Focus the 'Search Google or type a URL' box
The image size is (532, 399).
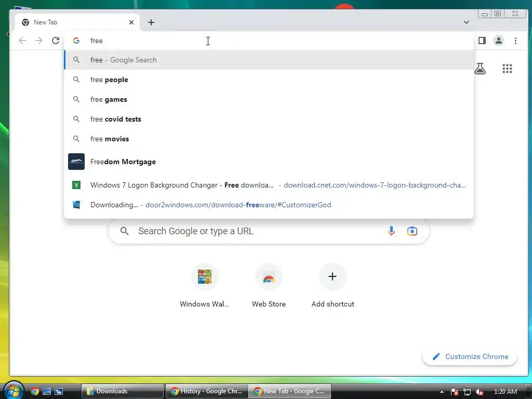tap(269, 231)
